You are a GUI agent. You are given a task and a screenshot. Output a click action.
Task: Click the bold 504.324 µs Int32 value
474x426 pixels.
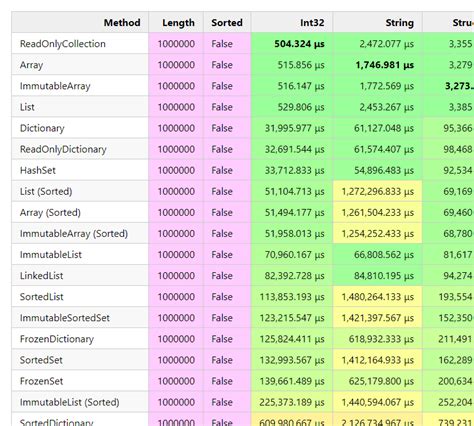coord(299,44)
